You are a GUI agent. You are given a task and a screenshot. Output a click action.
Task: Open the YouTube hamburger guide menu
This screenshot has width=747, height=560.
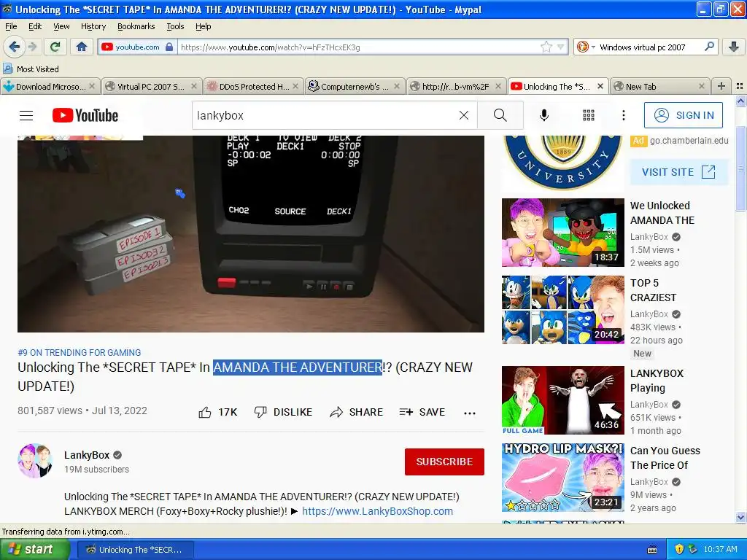(26, 115)
